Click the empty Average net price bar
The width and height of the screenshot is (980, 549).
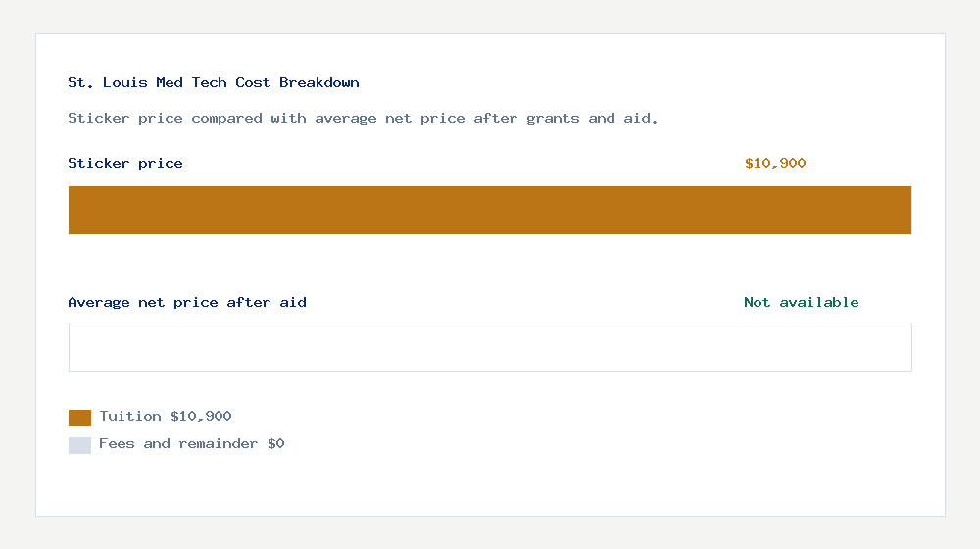490,348
